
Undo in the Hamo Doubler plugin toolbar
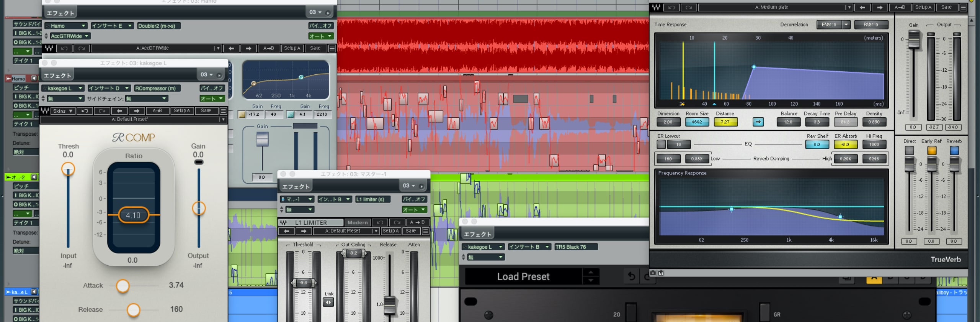[x=64, y=48]
